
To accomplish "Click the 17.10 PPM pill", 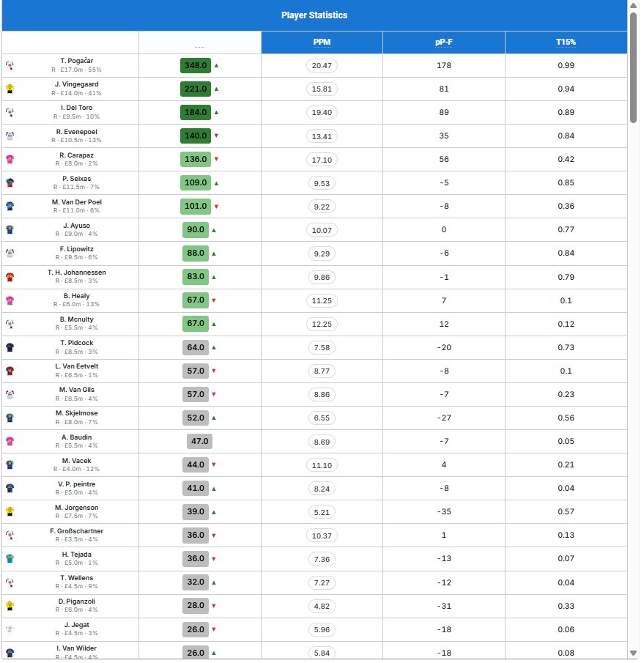I will click(322, 160).
